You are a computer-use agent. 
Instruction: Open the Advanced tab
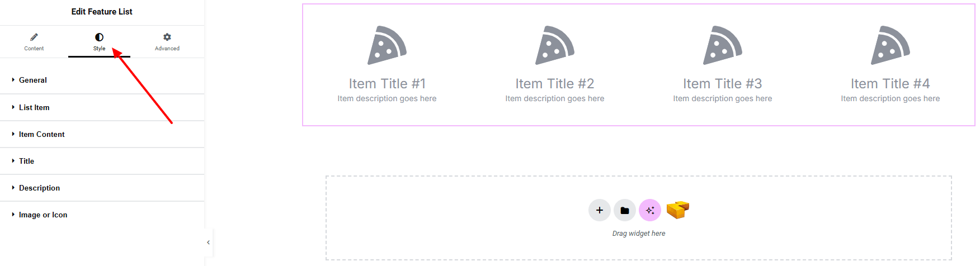(x=167, y=41)
